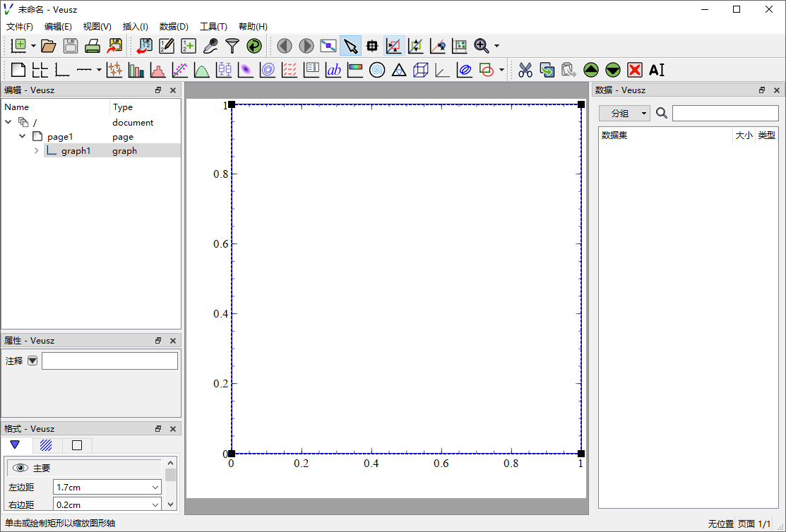Open the 左边距 margin combo box

pyautogui.click(x=107, y=487)
